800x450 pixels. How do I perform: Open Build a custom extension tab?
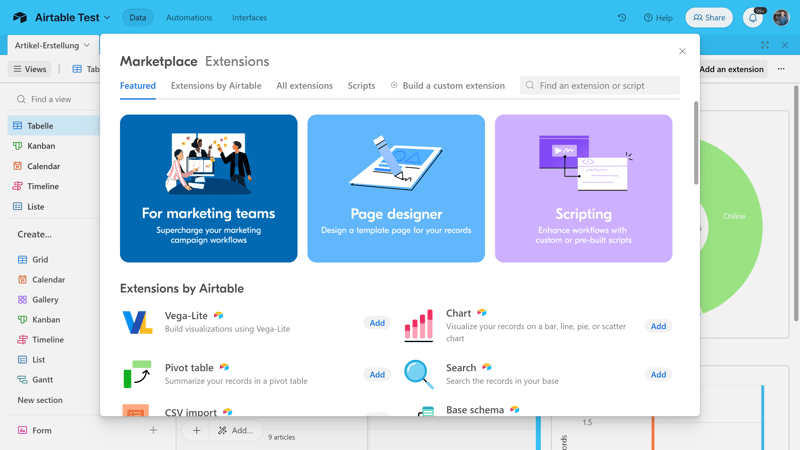pyautogui.click(x=448, y=86)
